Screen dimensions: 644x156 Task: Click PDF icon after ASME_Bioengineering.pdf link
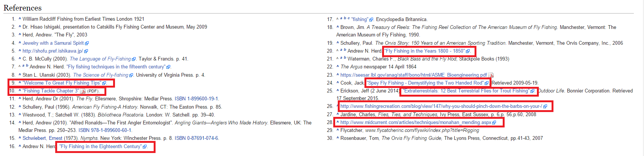click(x=491, y=75)
